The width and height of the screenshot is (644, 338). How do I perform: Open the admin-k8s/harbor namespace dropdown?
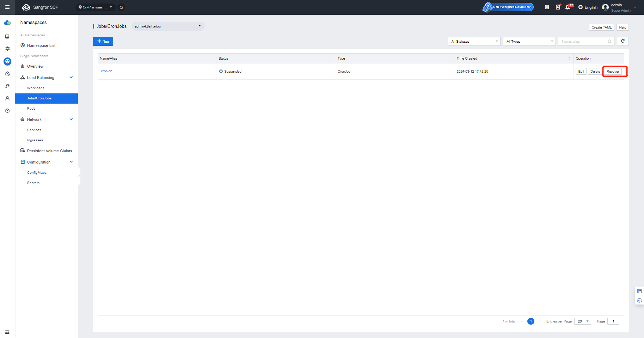point(168,26)
